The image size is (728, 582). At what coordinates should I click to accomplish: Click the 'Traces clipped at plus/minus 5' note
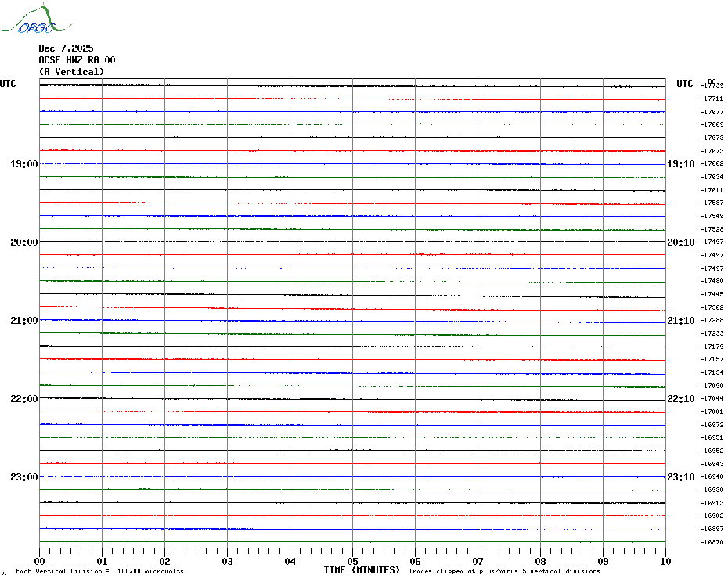click(504, 571)
